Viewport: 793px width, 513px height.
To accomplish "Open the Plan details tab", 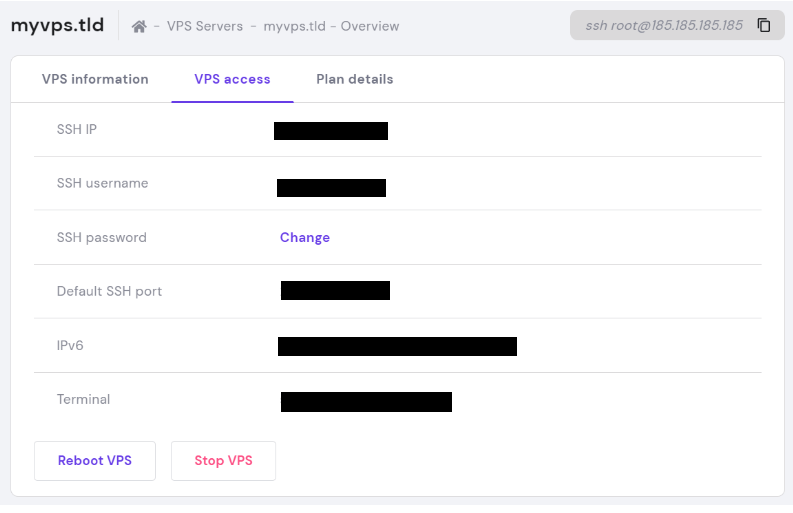I will pos(355,79).
